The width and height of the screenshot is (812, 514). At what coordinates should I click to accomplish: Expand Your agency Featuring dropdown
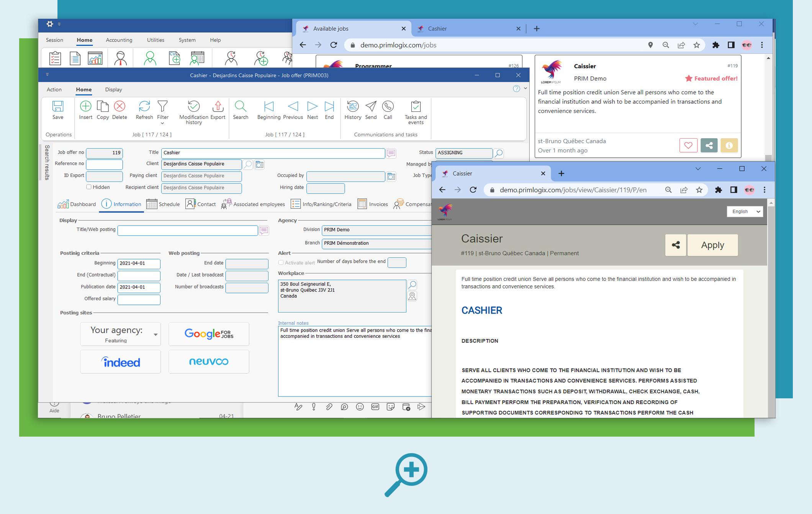(156, 334)
